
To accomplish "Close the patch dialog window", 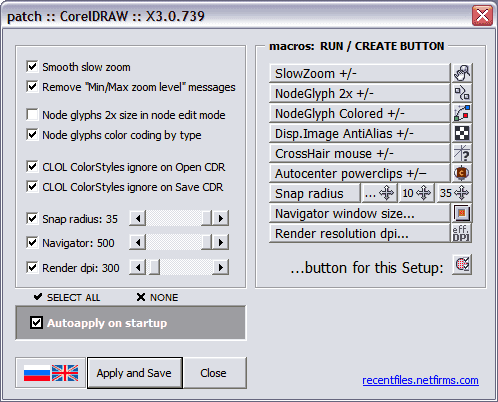I will tap(482, 15).
